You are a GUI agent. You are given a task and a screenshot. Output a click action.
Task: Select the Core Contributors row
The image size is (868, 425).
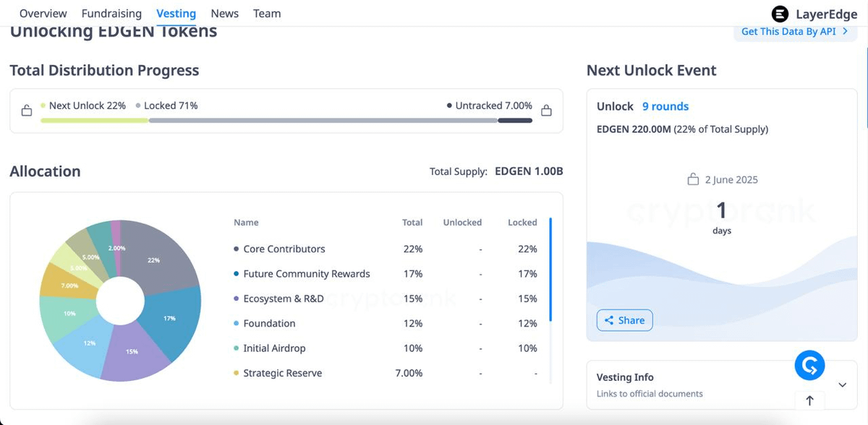tap(386, 249)
